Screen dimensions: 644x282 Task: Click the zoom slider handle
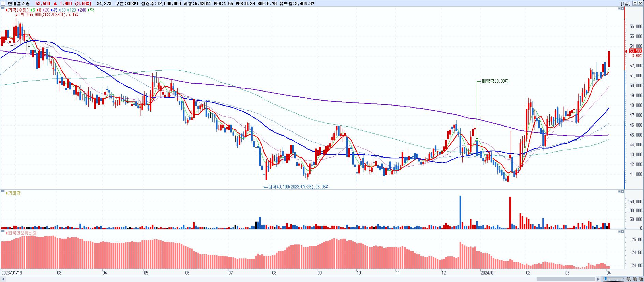click(x=605, y=279)
